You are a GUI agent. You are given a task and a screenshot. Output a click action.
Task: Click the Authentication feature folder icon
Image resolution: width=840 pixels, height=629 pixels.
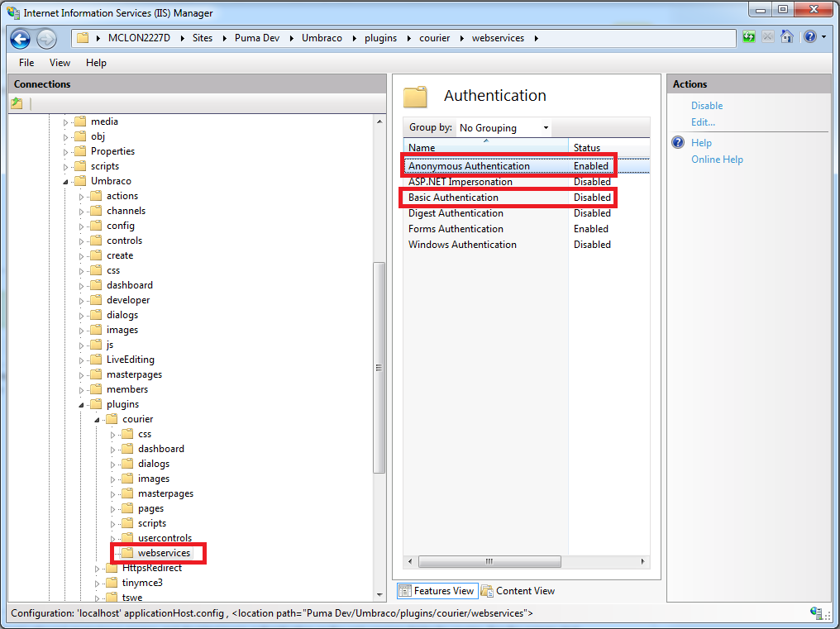(x=415, y=97)
